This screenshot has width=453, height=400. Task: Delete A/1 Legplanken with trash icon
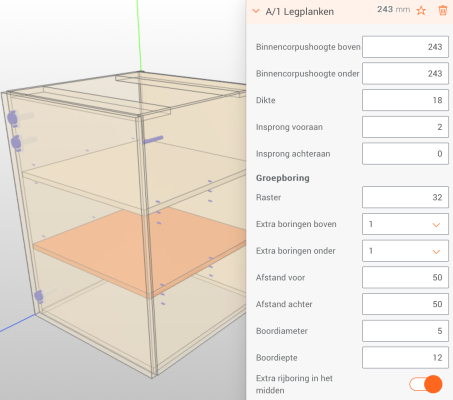[x=442, y=11]
